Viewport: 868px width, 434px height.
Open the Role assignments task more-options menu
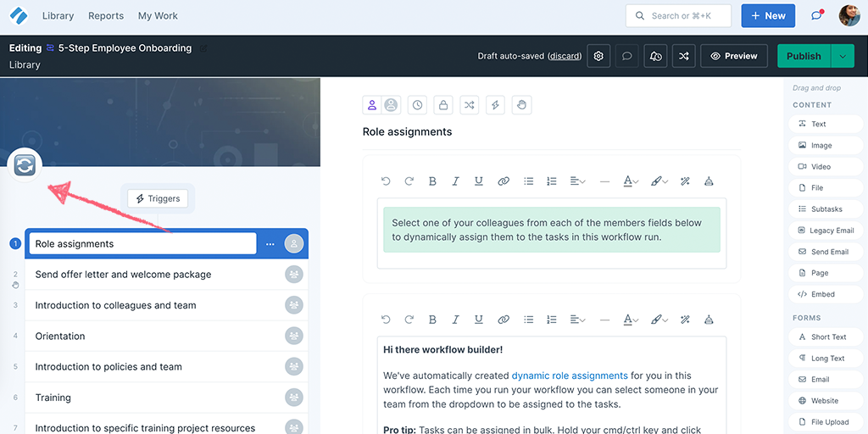pos(270,243)
